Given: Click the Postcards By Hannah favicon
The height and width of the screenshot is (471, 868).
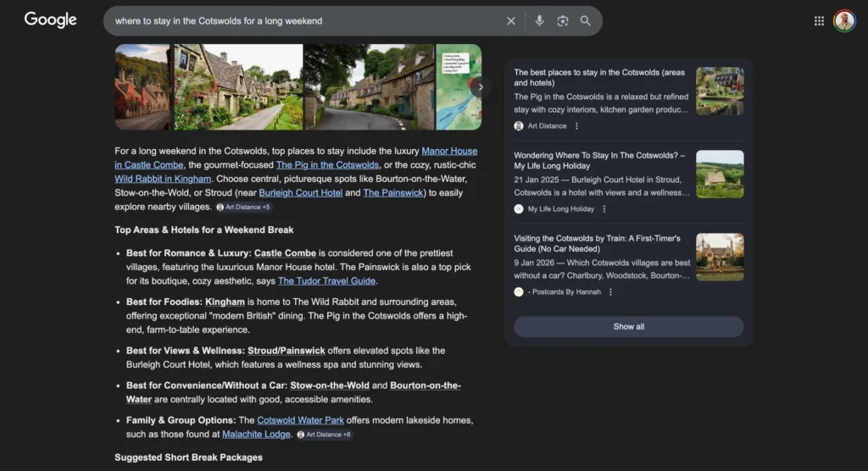Looking at the screenshot, I should 519,292.
